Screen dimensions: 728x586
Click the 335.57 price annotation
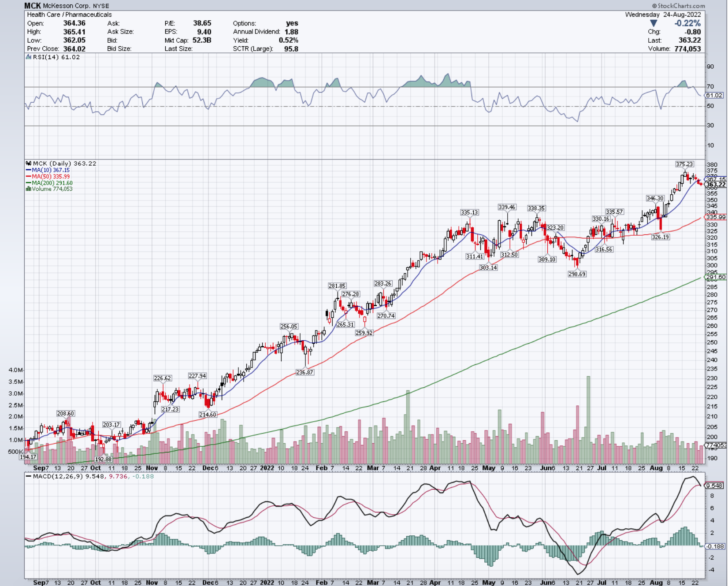click(x=614, y=212)
